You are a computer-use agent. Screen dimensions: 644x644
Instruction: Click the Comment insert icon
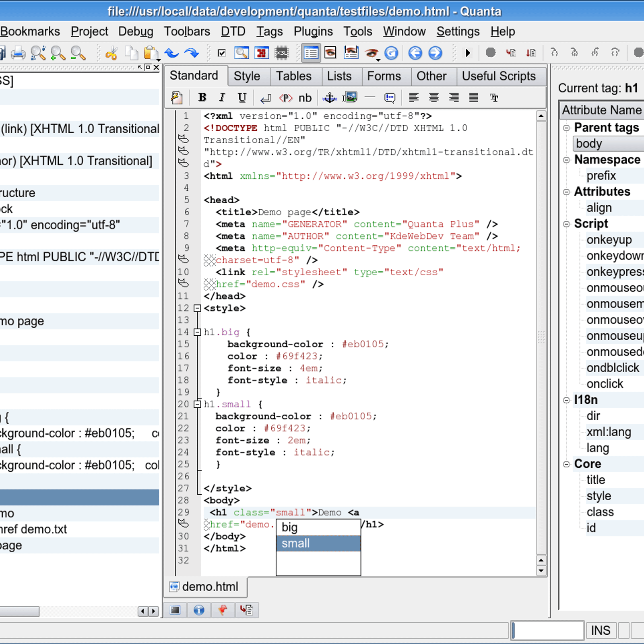[390, 98]
